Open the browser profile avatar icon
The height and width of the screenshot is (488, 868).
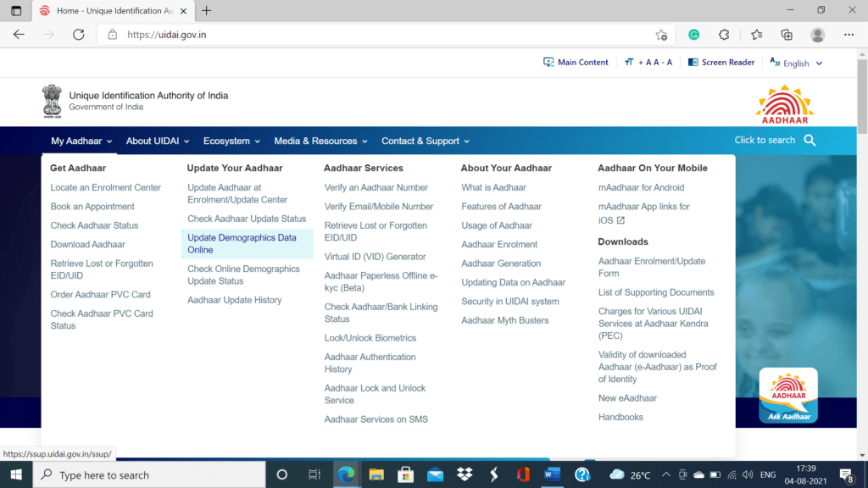817,35
